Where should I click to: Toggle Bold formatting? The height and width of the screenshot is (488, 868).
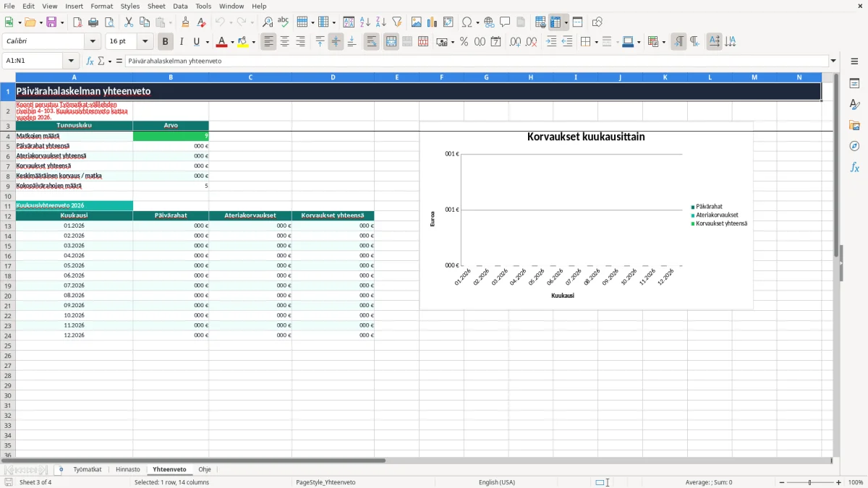[166, 42]
